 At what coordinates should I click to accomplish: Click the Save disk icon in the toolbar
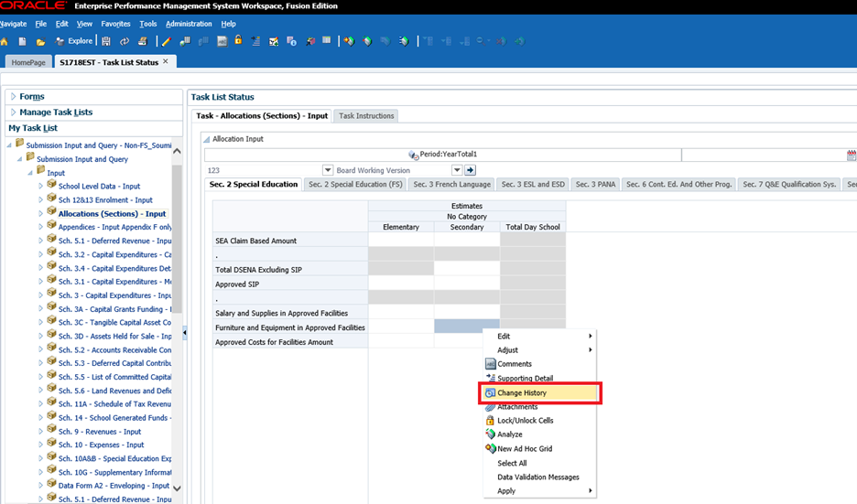point(106,41)
